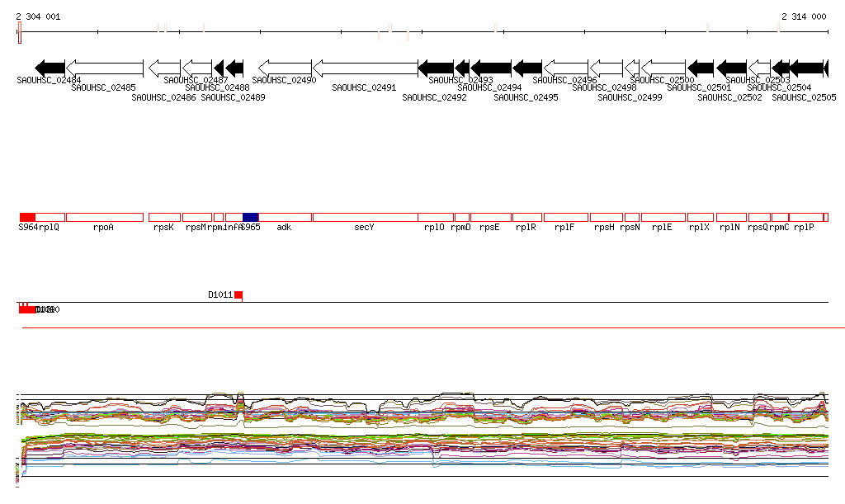Select the rplO feature box
Viewport: 845px width, 504px height.
point(436,217)
